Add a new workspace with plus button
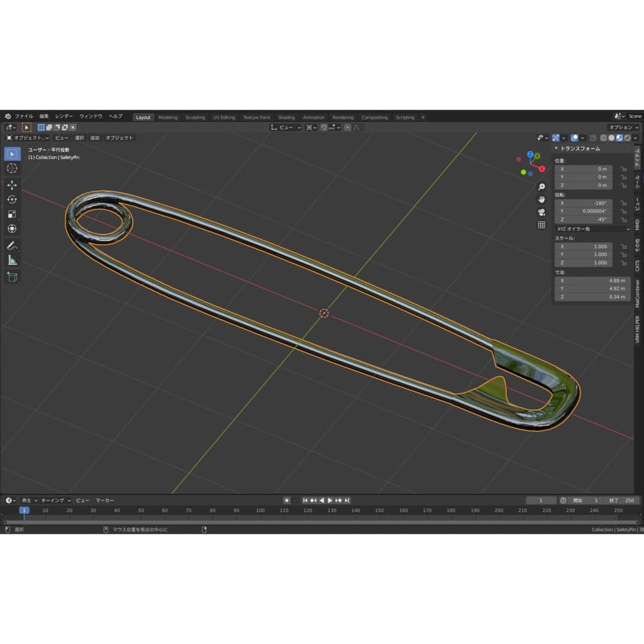This screenshot has height=644, width=644. click(423, 118)
